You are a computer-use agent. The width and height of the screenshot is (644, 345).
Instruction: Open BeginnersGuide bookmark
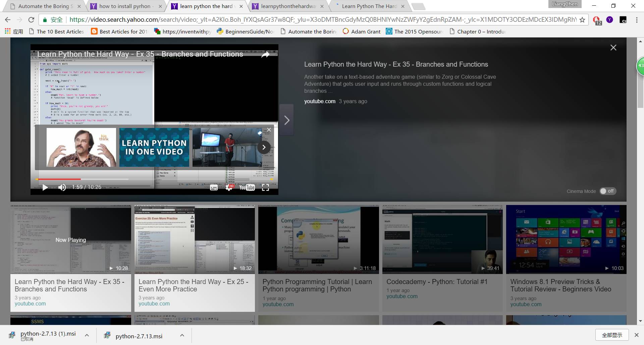(245, 31)
